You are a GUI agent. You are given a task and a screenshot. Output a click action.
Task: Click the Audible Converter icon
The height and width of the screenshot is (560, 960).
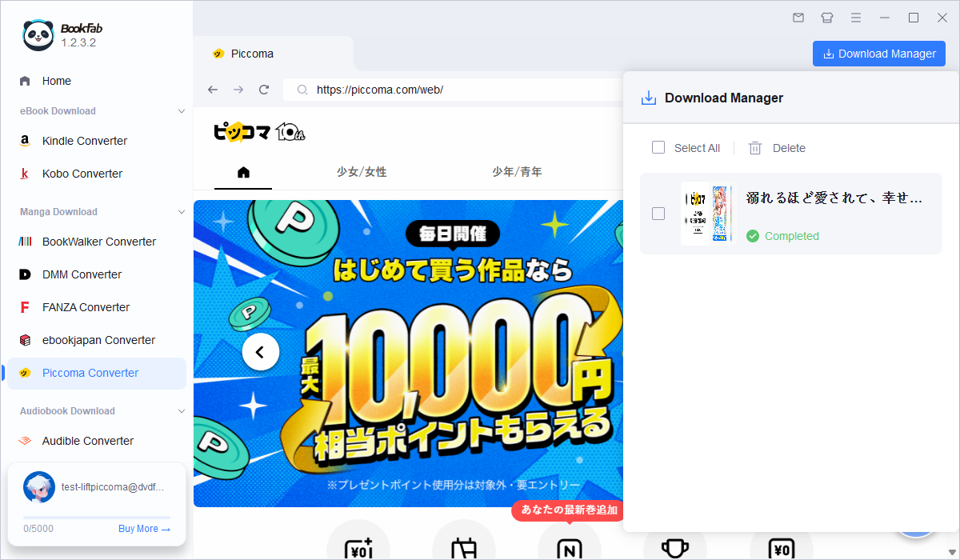pos(25,441)
